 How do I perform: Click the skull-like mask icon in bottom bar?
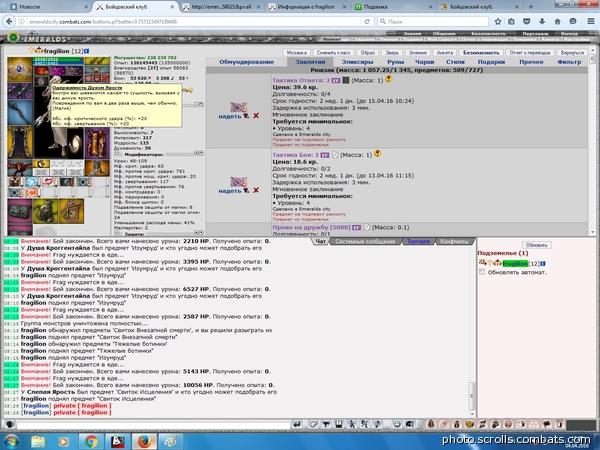click(x=508, y=424)
